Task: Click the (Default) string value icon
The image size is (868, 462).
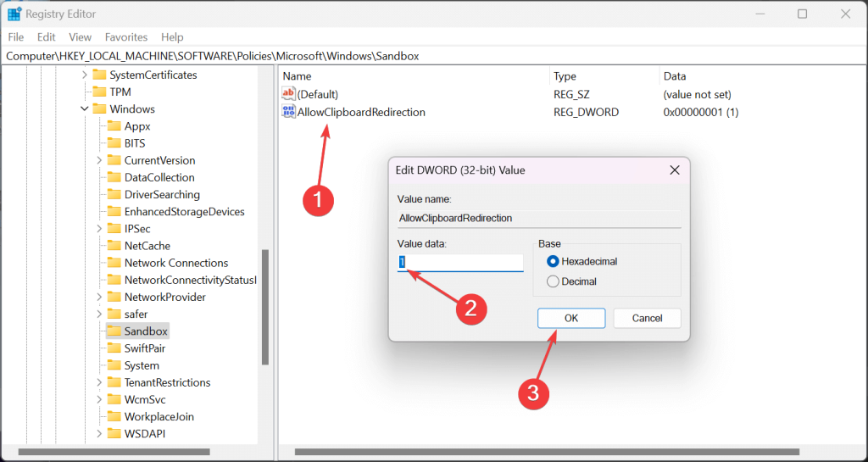Action: [x=288, y=94]
